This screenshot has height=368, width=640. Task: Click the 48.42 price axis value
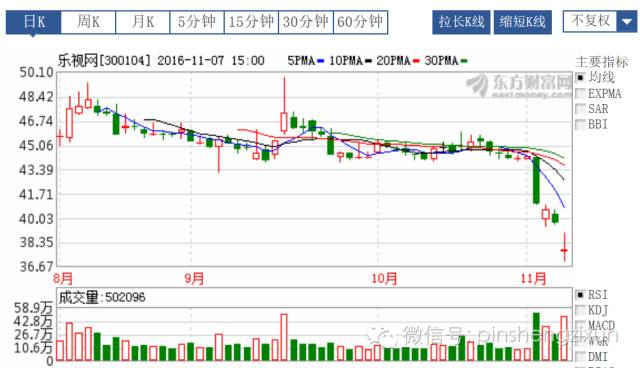tap(36, 97)
